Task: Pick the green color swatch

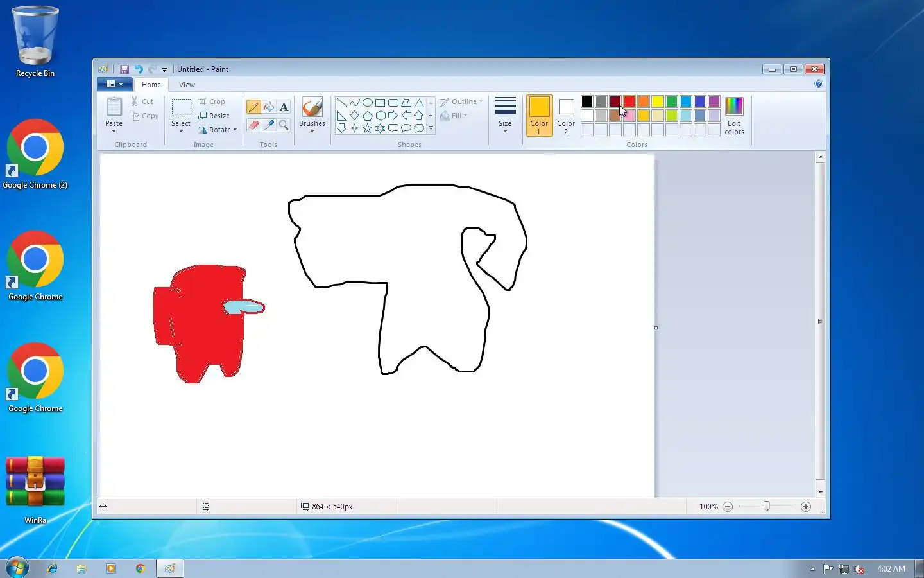Action: (672, 101)
